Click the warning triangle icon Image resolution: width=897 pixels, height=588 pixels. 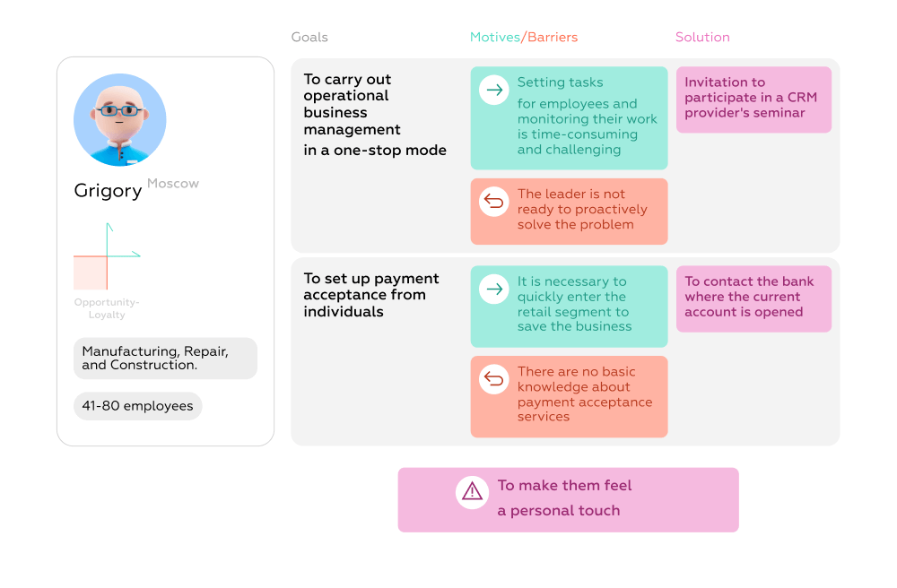point(472,492)
